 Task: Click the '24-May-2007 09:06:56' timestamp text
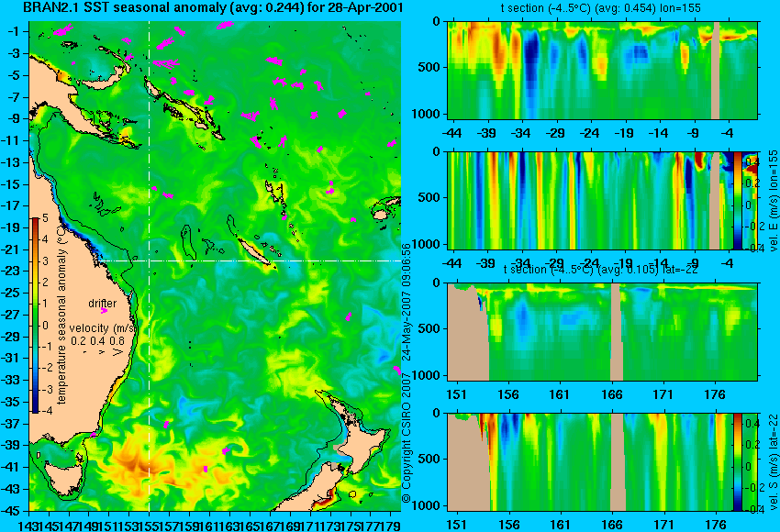[406, 301]
